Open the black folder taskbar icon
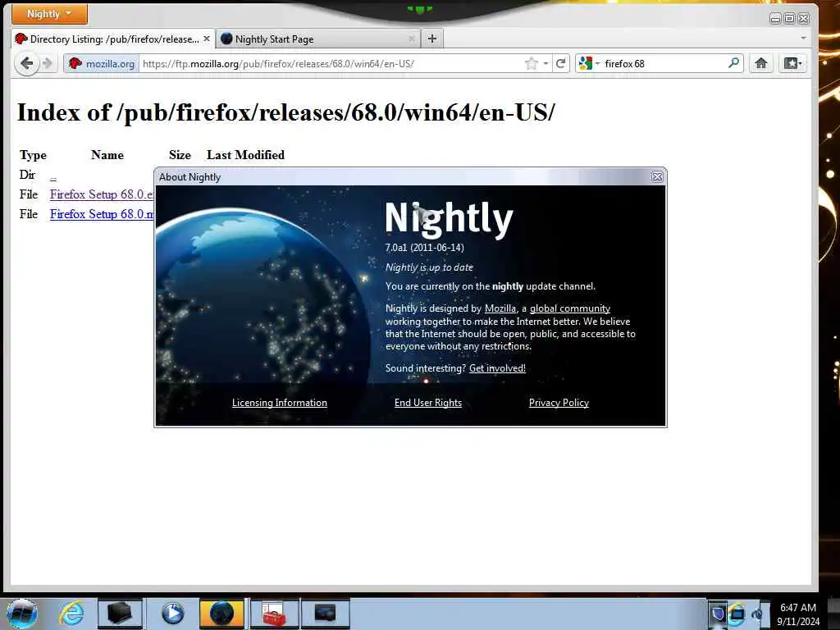Viewport: 840px width, 630px height. [x=120, y=614]
